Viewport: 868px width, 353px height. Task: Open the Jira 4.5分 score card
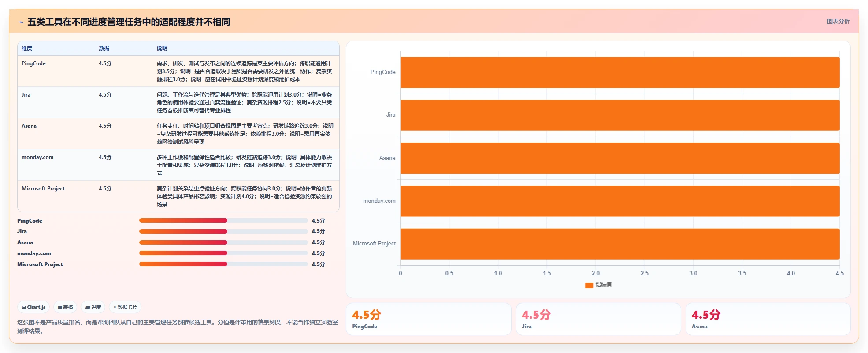pos(598,319)
